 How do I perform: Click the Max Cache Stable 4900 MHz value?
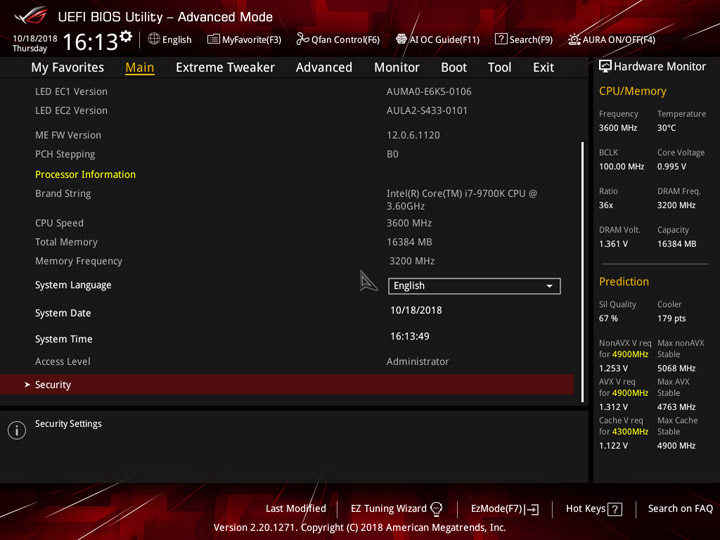coord(676,445)
